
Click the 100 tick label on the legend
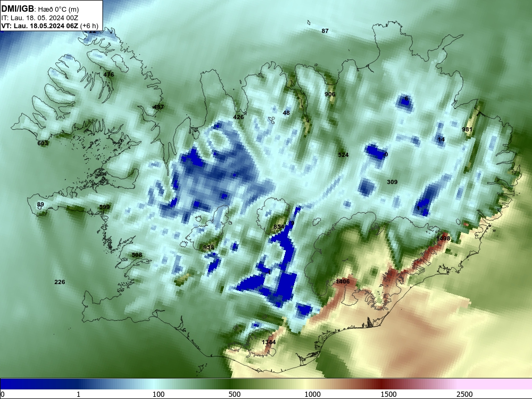click(x=159, y=394)
